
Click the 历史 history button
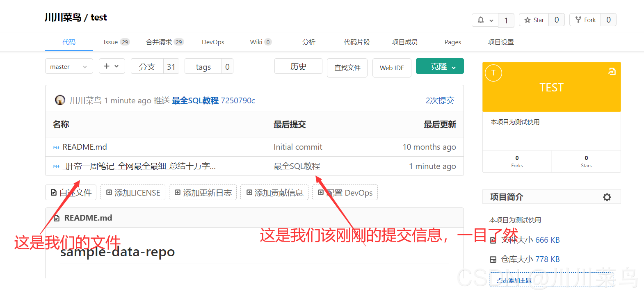click(298, 66)
